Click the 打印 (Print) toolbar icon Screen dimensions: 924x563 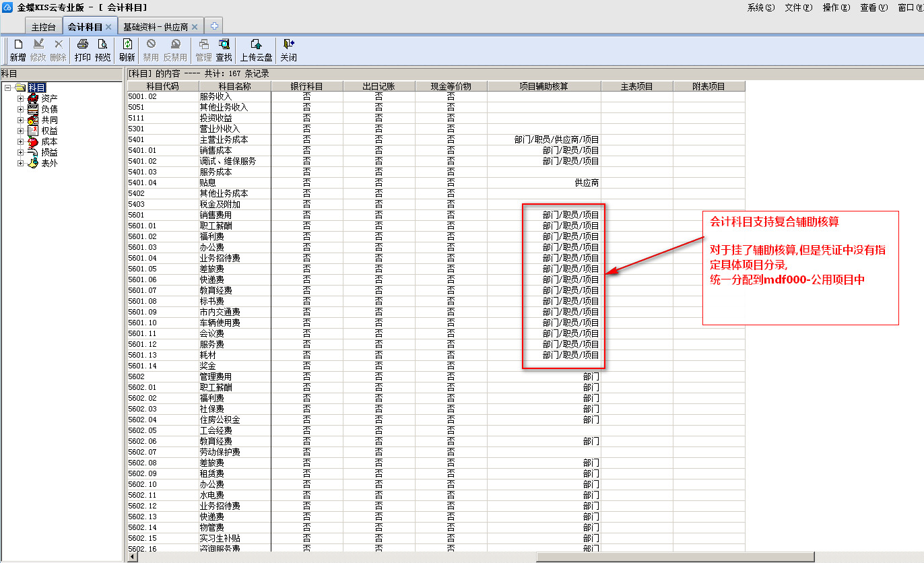point(82,45)
